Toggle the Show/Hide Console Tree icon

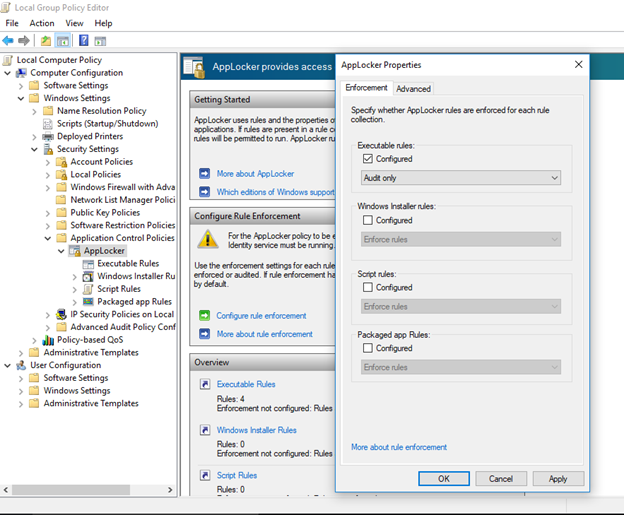point(62,41)
